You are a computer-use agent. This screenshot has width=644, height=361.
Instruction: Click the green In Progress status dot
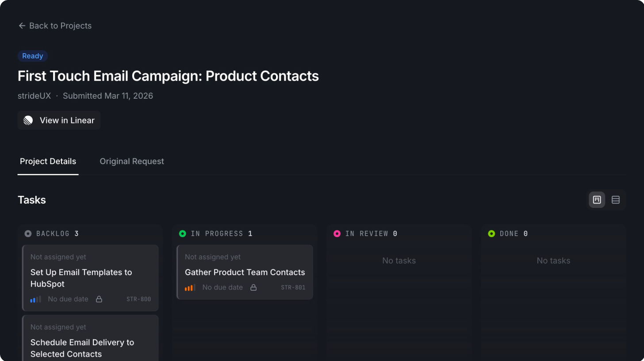(x=183, y=234)
